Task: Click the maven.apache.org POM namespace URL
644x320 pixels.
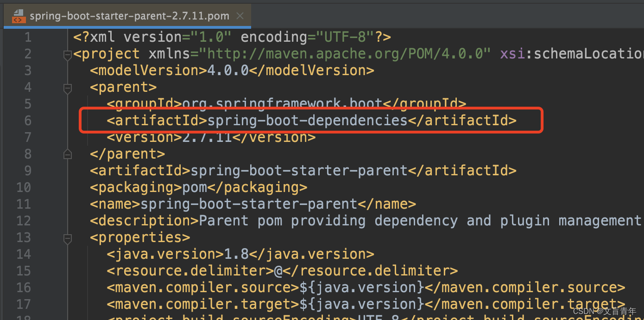Action: coord(344,54)
